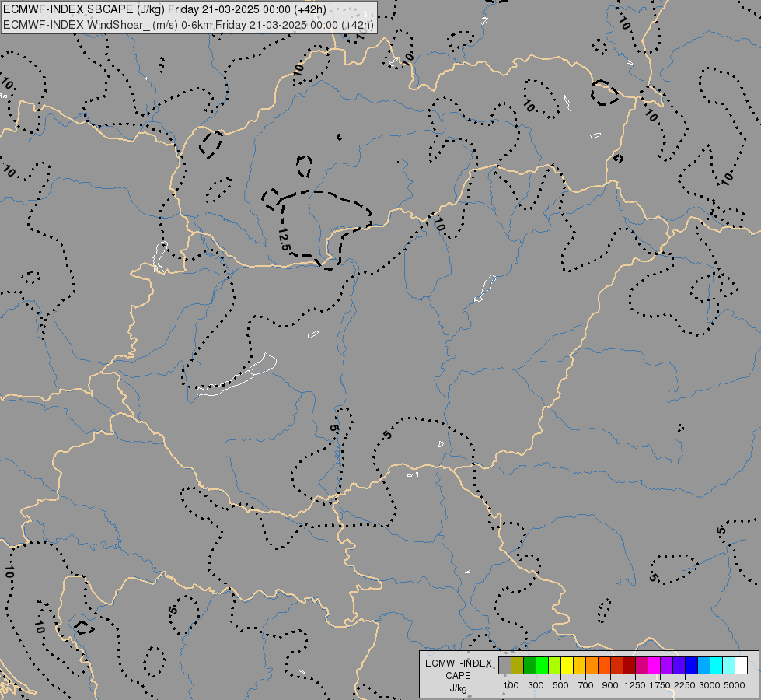Select the gray legend swatch
The width and height of the screenshot is (761, 700).
[x=504, y=666]
